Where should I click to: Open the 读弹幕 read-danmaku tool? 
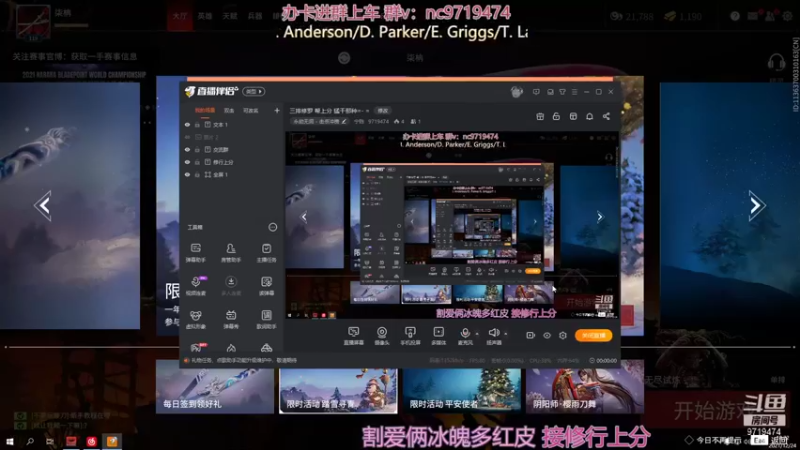click(x=266, y=286)
